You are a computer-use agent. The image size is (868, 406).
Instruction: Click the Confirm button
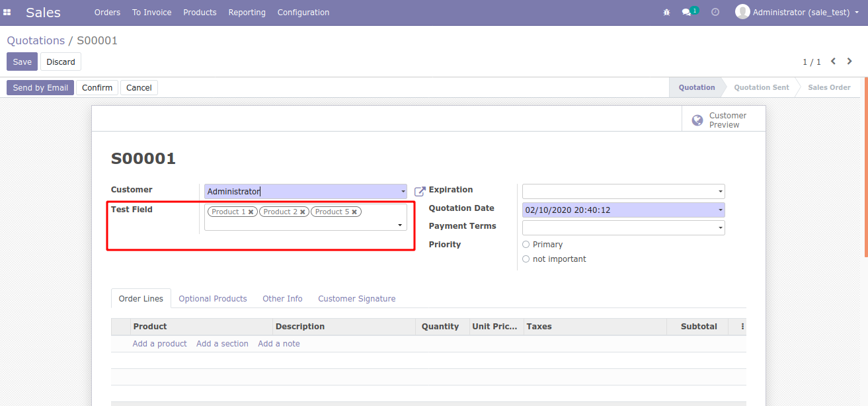[x=97, y=87]
